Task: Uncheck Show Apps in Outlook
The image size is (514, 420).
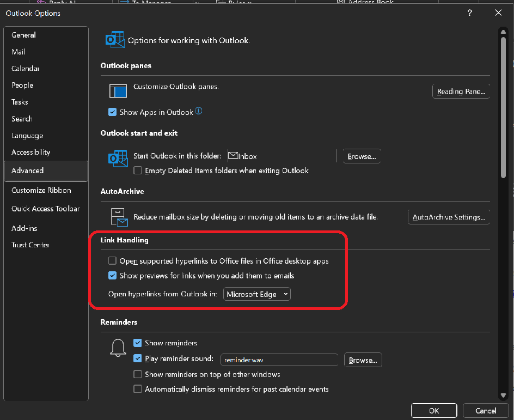Action: (112, 112)
